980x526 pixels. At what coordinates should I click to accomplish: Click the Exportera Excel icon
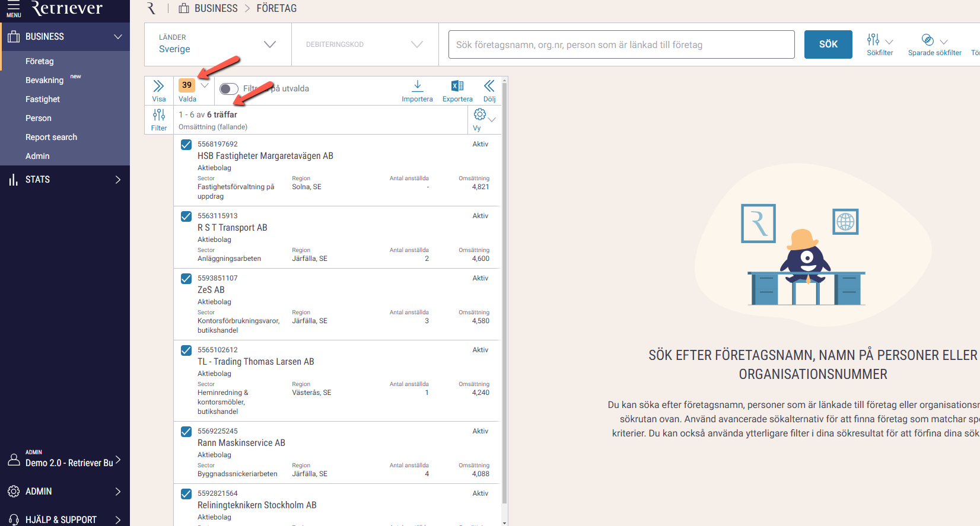click(x=457, y=86)
